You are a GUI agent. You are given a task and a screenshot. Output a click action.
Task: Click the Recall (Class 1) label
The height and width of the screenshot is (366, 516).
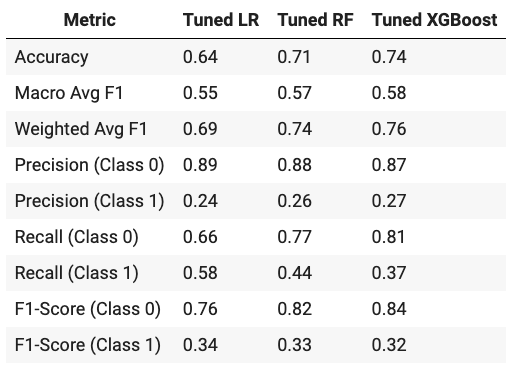point(77,273)
